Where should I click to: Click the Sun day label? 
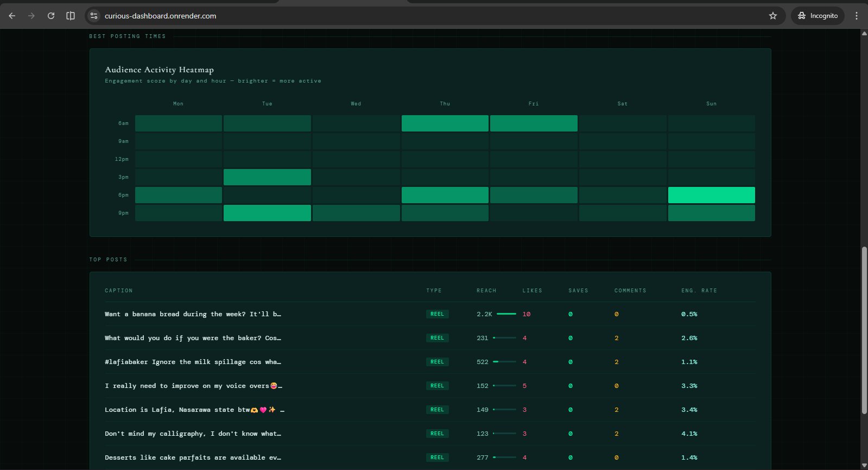pos(711,104)
